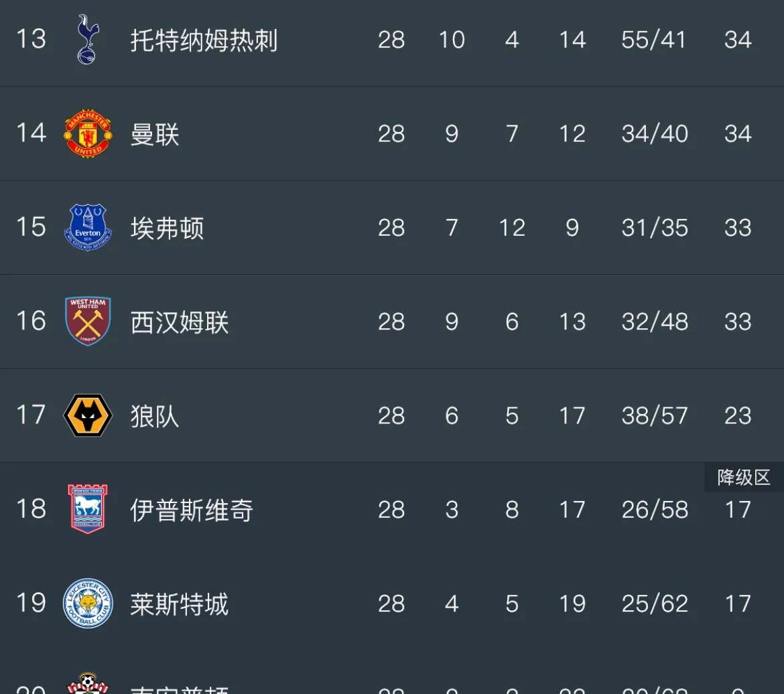Click the partially visible Southampton crest

pyautogui.click(x=87, y=683)
